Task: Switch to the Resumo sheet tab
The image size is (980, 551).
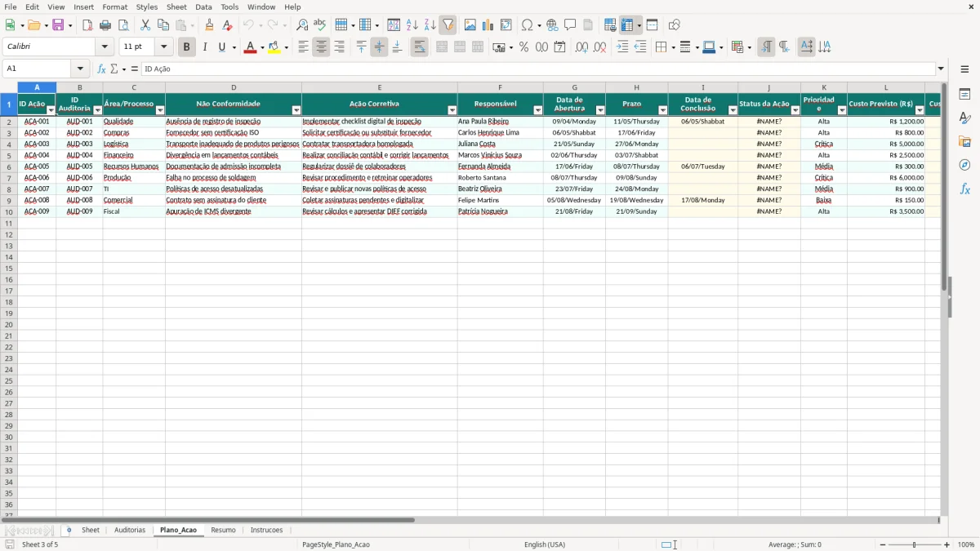Action: [223, 530]
